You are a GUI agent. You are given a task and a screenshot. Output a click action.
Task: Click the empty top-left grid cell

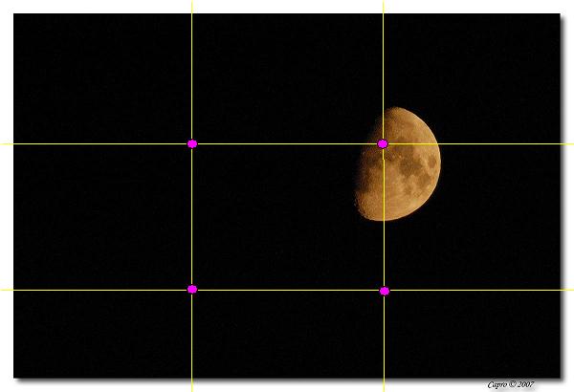[x=100, y=78]
